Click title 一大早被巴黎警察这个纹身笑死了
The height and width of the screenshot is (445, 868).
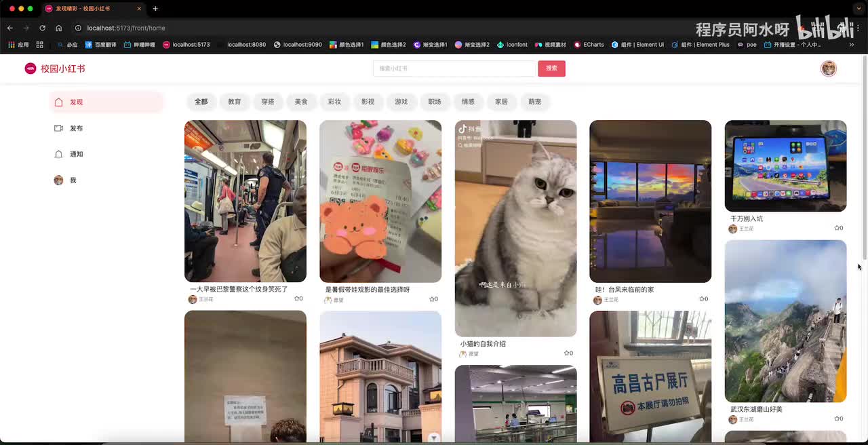click(x=239, y=290)
